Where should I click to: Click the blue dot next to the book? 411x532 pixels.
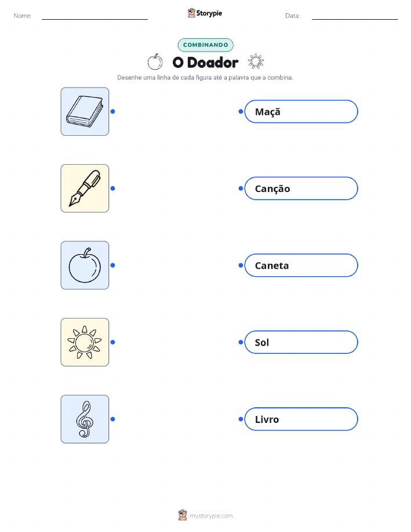click(113, 111)
